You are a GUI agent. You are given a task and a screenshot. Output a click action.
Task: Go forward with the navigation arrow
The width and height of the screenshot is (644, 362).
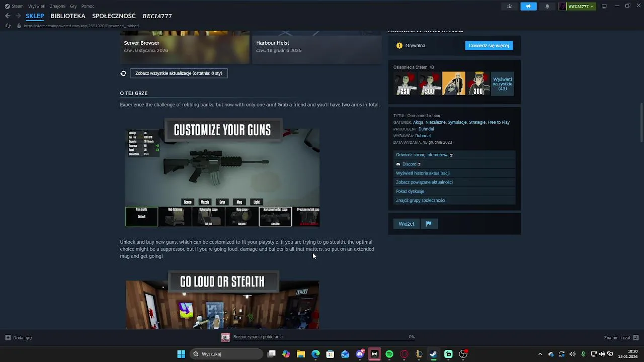click(x=18, y=16)
